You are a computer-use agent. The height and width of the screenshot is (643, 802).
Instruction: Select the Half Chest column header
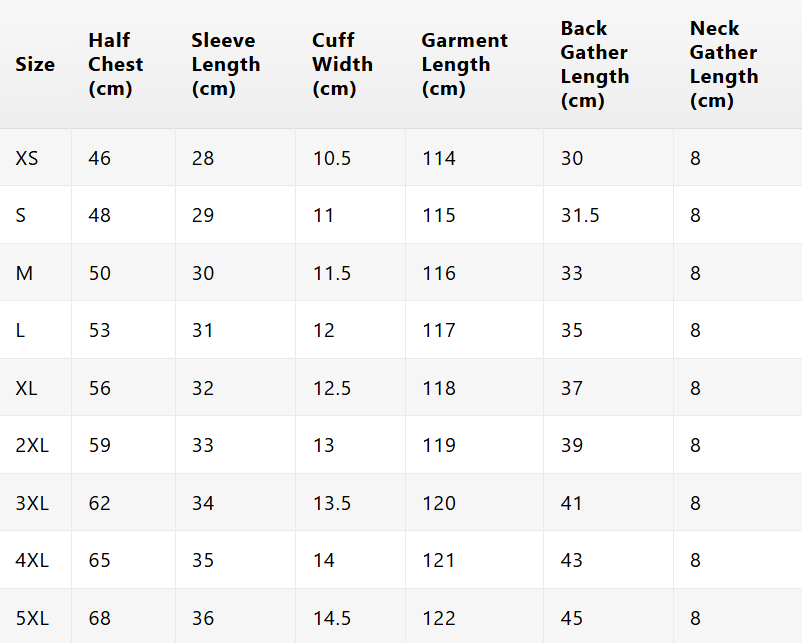point(116,64)
